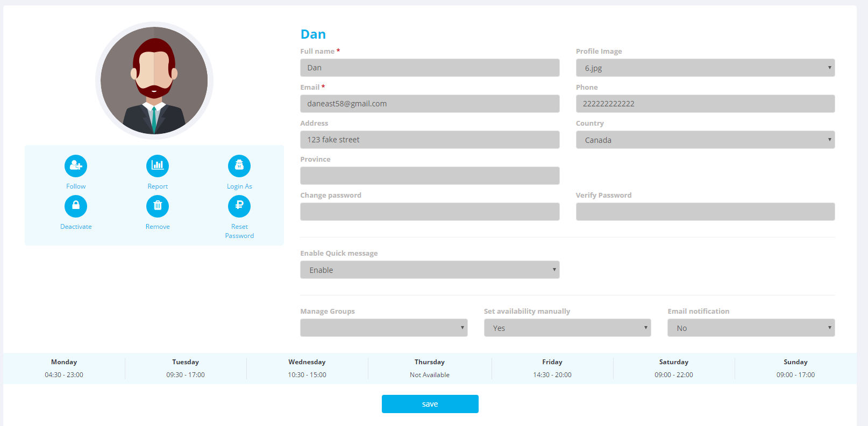Open the Enable Quick message dropdown
The height and width of the screenshot is (426, 868).
(x=430, y=270)
